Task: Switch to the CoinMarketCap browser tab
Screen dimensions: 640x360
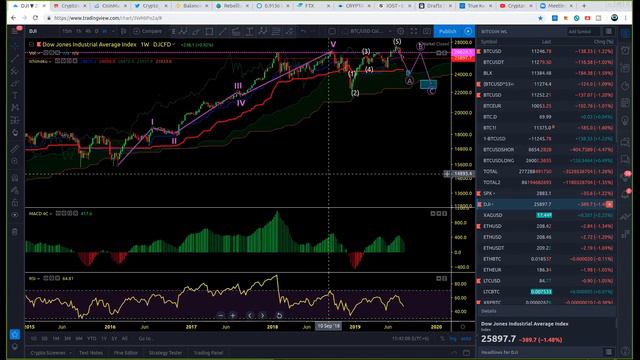Action: coord(108,6)
